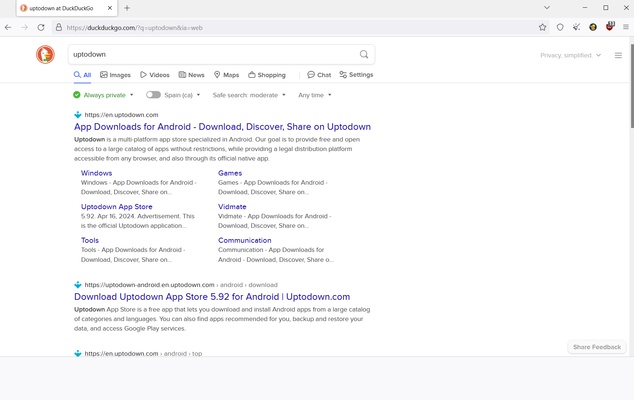This screenshot has height=400, width=634.
Task: Click the search magnifier icon in search box
Action: coord(364,54)
